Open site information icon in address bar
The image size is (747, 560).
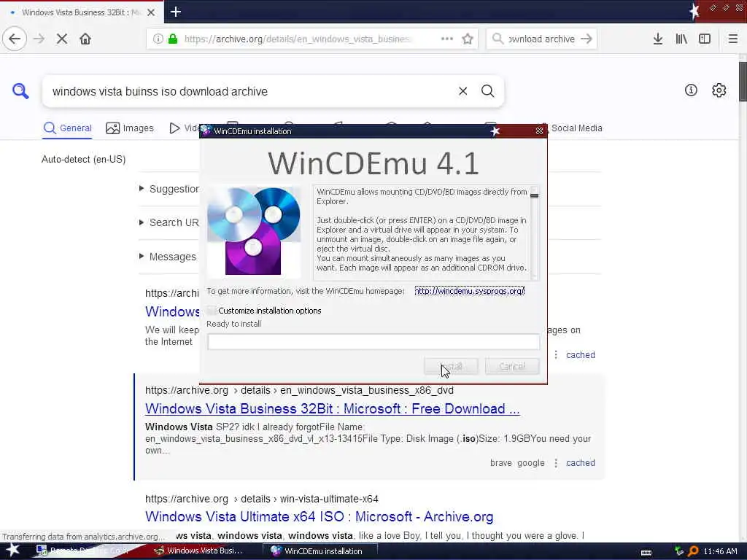[158, 39]
